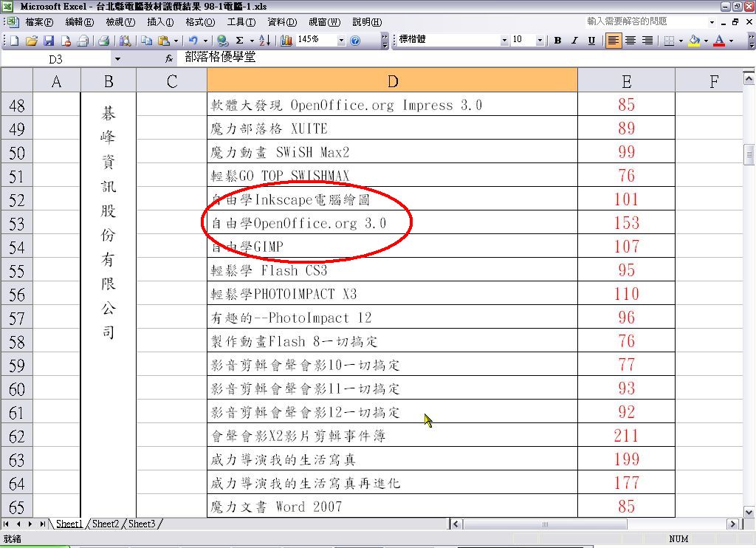The image size is (756, 548).
Task: Select cell 輕鬆學 Flash CS3
Action: point(392,270)
